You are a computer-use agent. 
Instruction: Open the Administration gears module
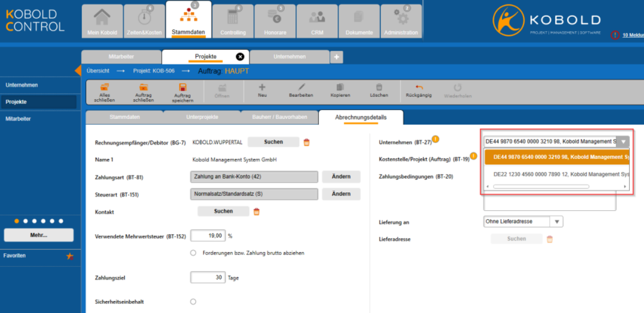(401, 21)
